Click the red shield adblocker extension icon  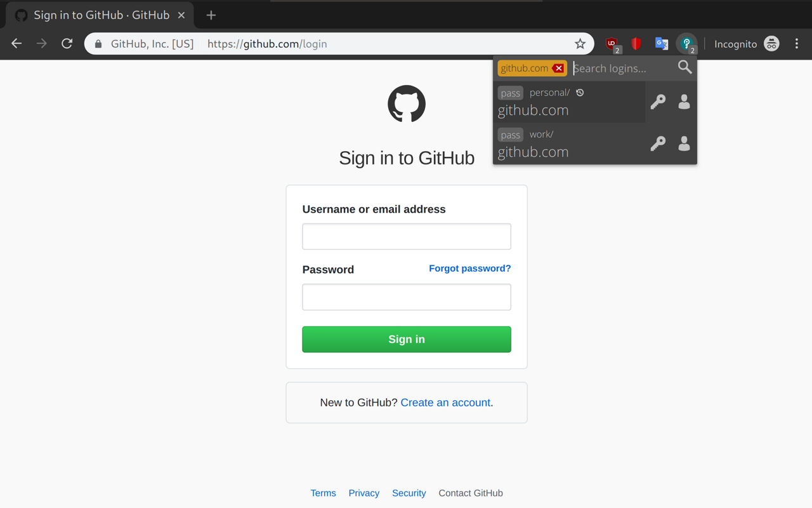click(636, 44)
